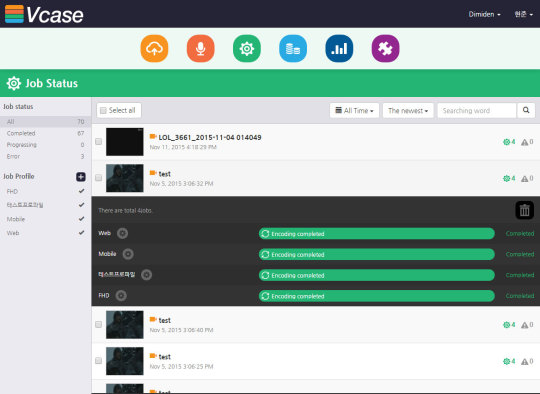Focus the Searching word input field

tap(477, 111)
